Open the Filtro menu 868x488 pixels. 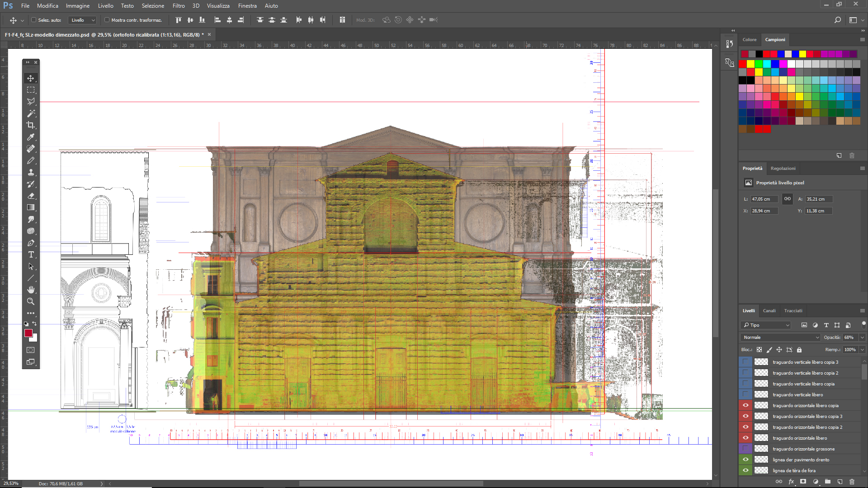[178, 6]
